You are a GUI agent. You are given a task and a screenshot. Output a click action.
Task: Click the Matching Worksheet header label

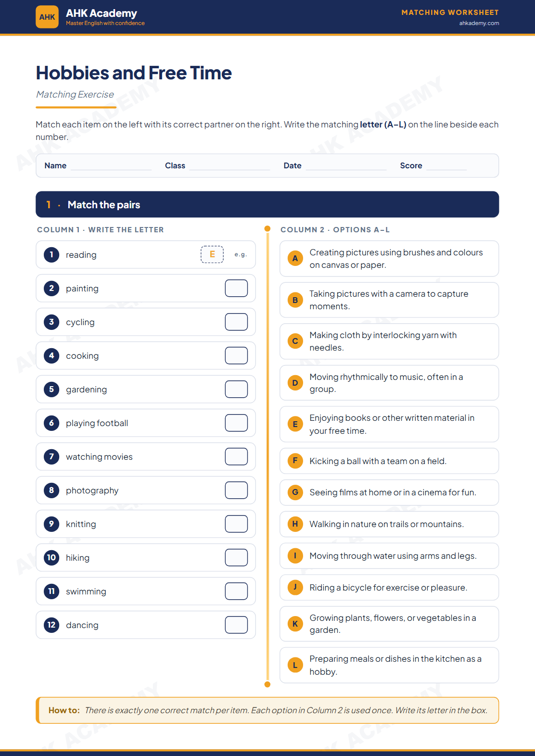450,13
